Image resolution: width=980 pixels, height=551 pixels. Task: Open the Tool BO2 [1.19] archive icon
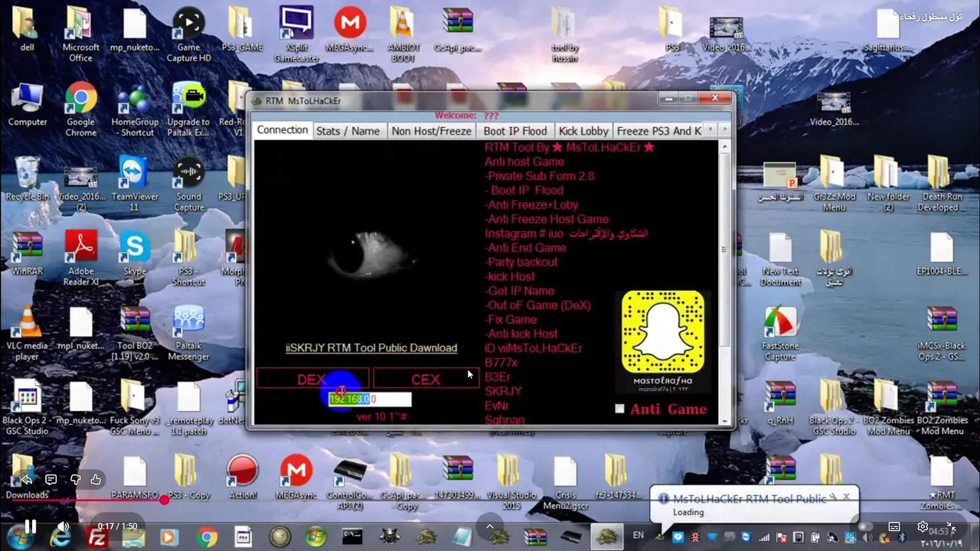pos(135,333)
